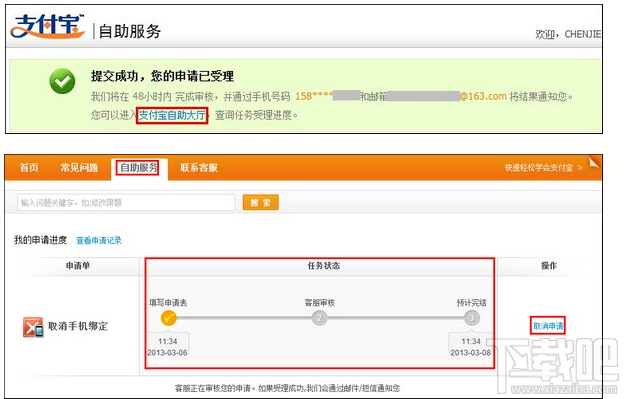This screenshot has width=626, height=399.
Task: Open the 查看申请记录 link
Action: [x=99, y=240]
